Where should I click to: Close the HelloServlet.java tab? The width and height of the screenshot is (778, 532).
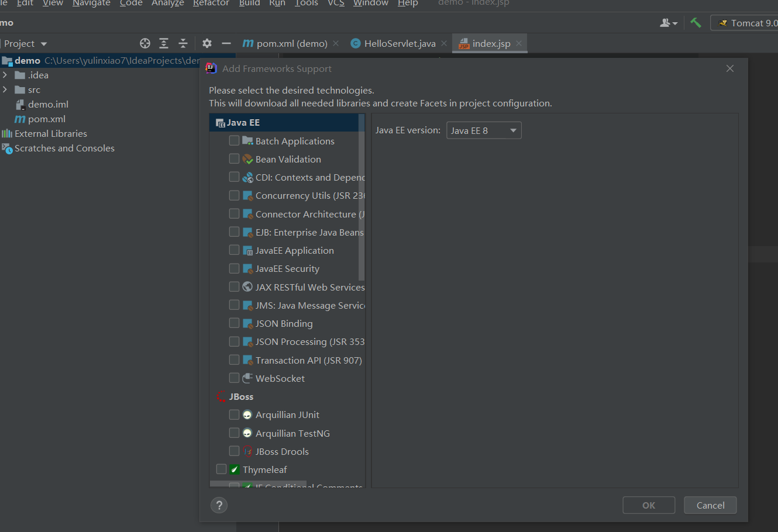click(x=444, y=43)
